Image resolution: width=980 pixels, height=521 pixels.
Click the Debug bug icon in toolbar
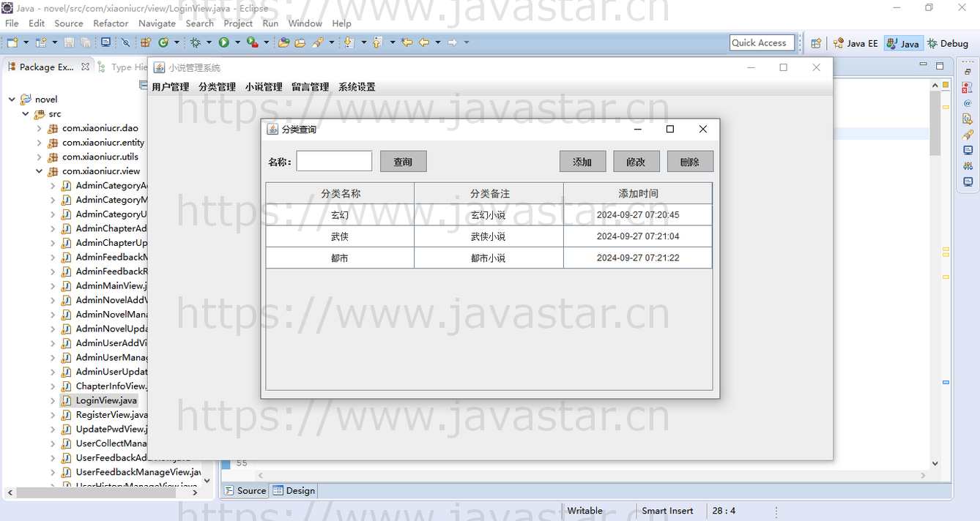196,42
